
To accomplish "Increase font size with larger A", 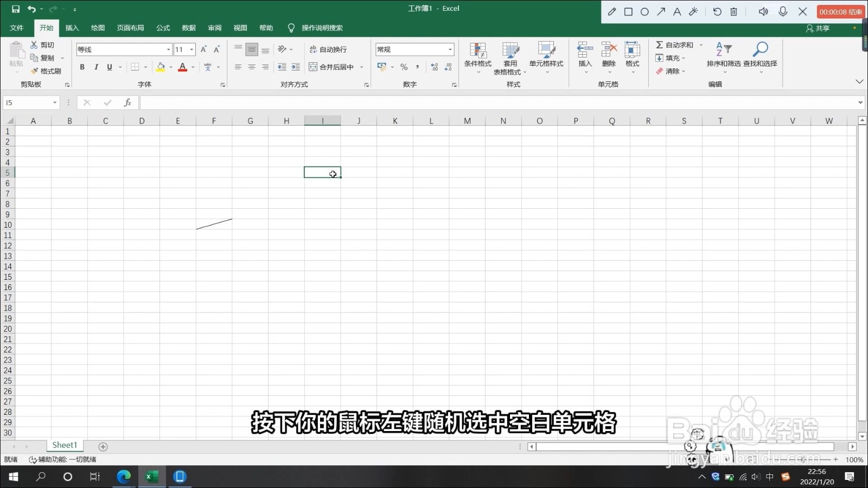I will pyautogui.click(x=203, y=49).
